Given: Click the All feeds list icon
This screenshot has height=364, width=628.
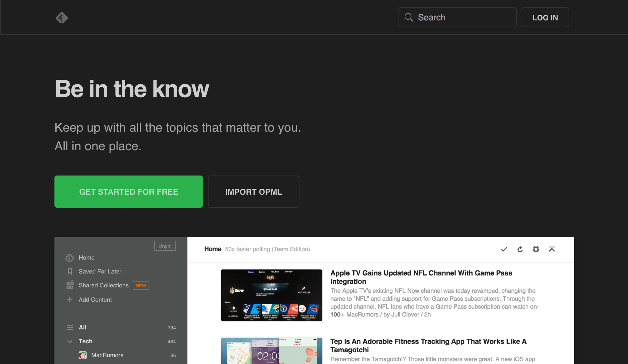Looking at the screenshot, I should 70,328.
